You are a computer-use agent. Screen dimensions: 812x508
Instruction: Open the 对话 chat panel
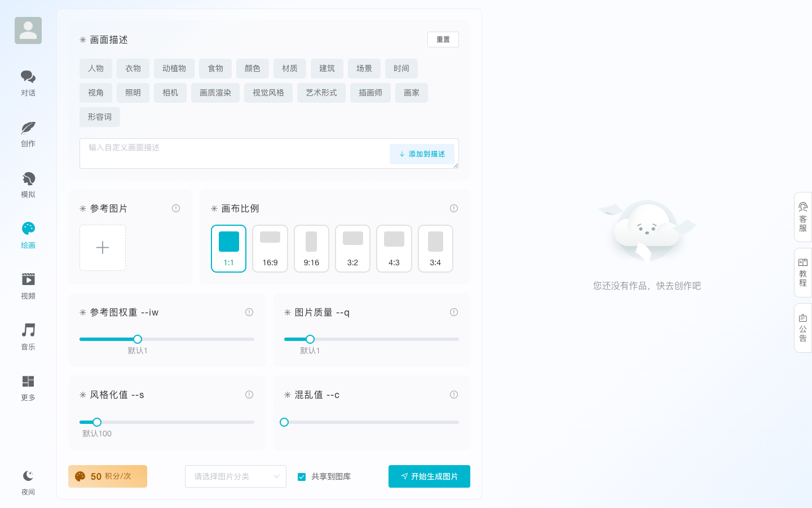tap(28, 82)
